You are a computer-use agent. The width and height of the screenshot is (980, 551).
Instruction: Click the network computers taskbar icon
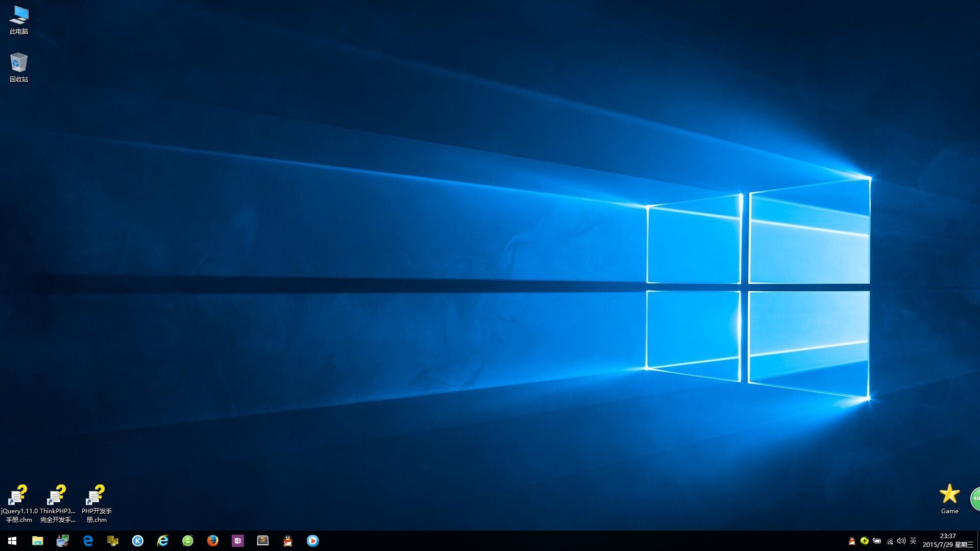pos(62,541)
